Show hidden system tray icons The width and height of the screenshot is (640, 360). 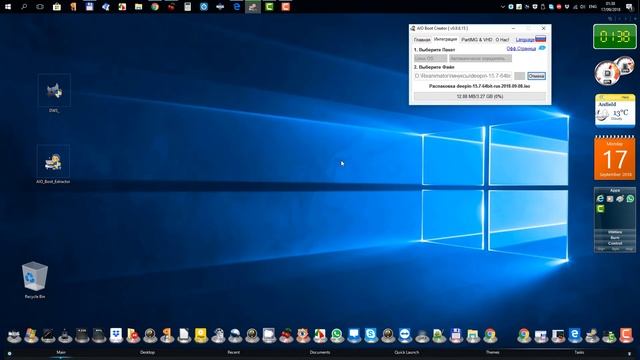click(503, 7)
